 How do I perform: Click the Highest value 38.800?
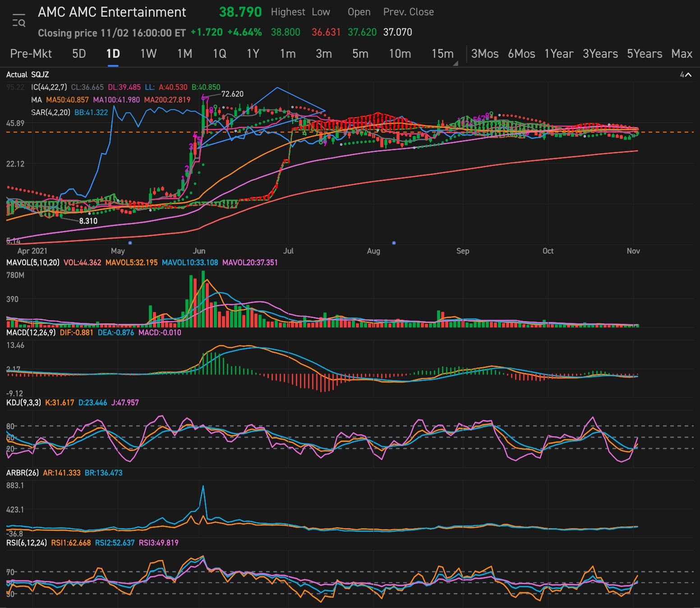point(286,32)
